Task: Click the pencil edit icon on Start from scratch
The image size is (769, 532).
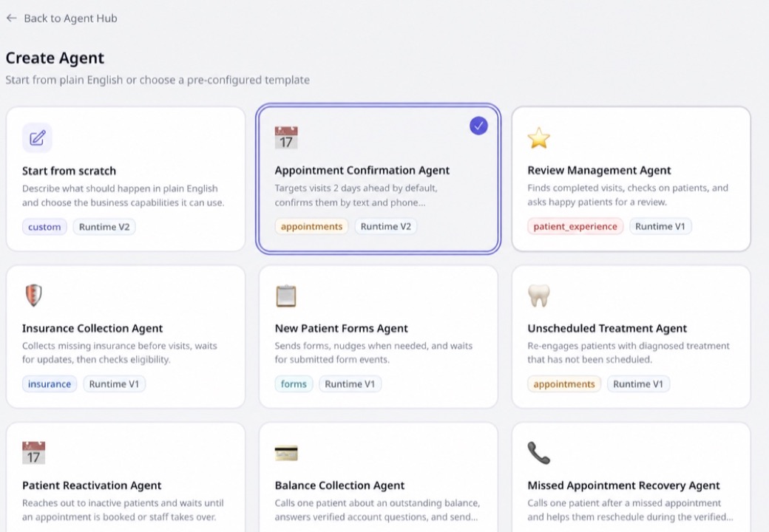Action: [37, 138]
